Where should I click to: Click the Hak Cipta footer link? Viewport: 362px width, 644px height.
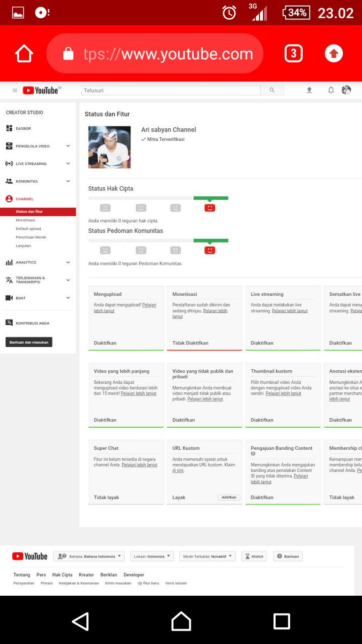click(62, 575)
